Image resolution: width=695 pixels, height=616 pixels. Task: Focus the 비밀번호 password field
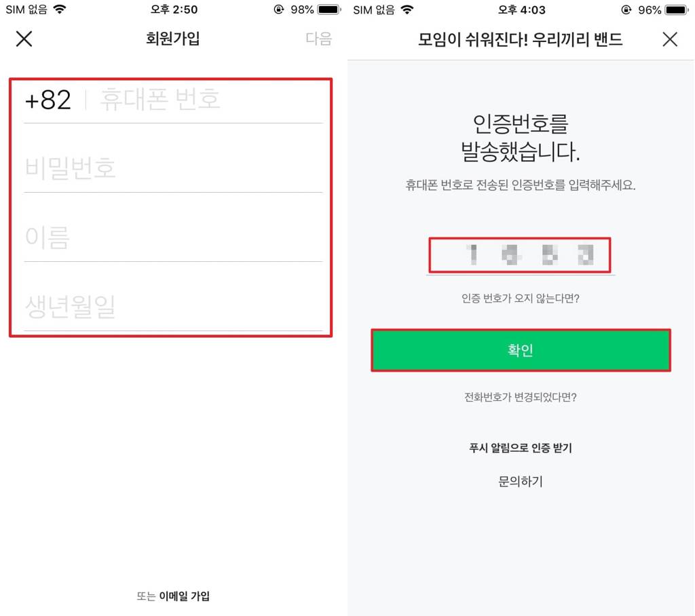pos(173,168)
